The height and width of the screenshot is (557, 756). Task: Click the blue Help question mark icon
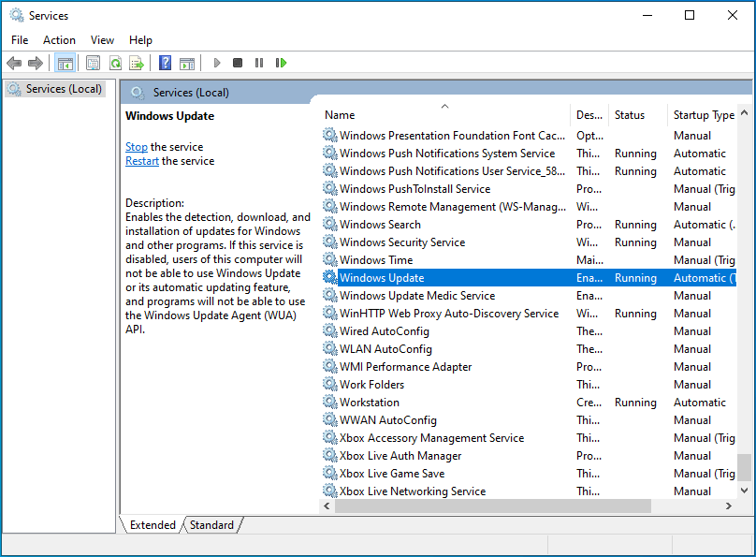coord(165,63)
